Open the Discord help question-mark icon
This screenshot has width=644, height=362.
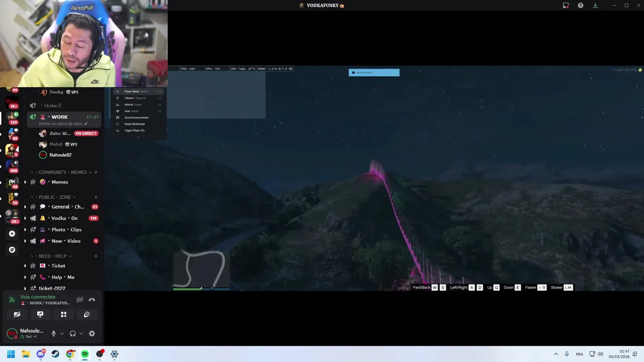[x=581, y=6]
